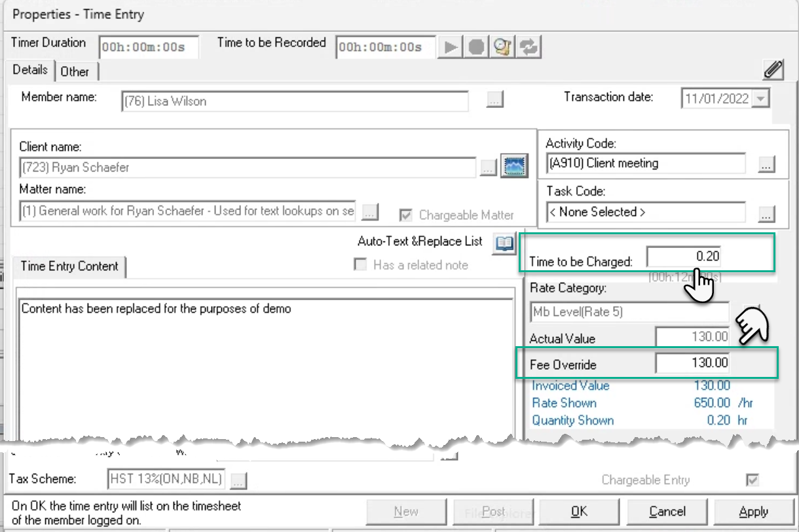Screen dimensions: 799x532
Task: Browse Task Code with its ellipsis button
Action: [x=767, y=213]
